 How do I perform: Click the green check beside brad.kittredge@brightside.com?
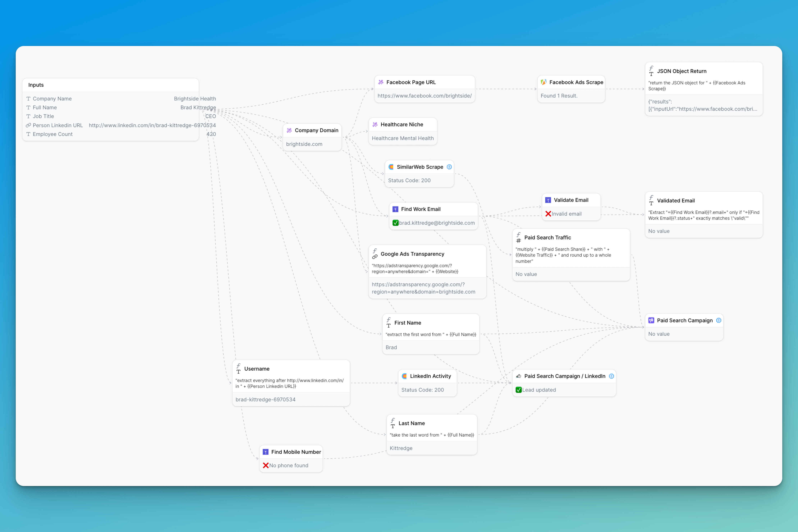click(395, 223)
